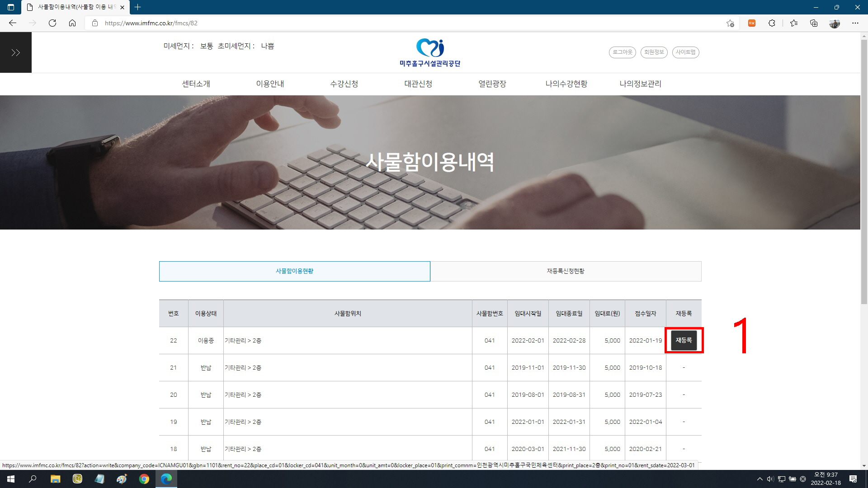868x488 pixels.
Task: Open the Collections icon in toolbar
Action: click(x=814, y=23)
